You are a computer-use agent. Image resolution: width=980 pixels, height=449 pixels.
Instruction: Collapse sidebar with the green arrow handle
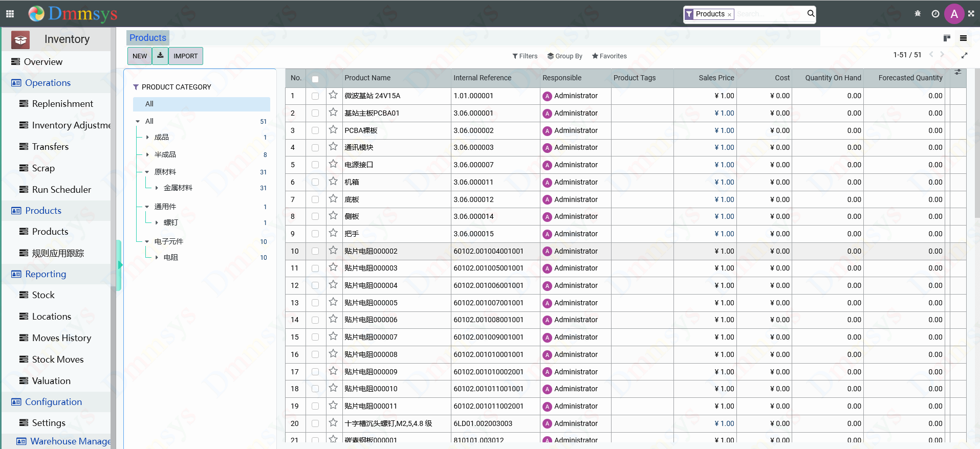coord(119,265)
